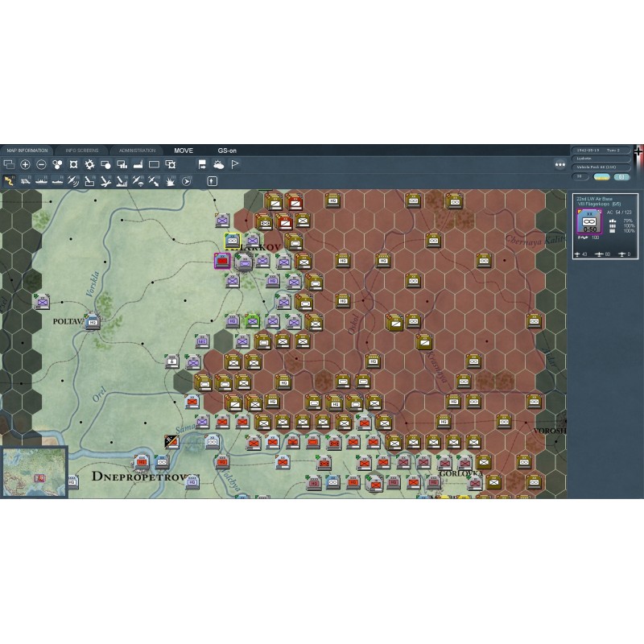
Task: Click the MOVE mode label
Action: coord(184,151)
